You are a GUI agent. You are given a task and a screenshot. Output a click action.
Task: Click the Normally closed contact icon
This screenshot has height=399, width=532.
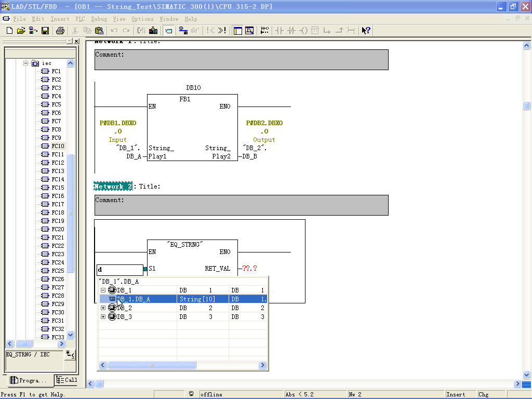(x=291, y=31)
